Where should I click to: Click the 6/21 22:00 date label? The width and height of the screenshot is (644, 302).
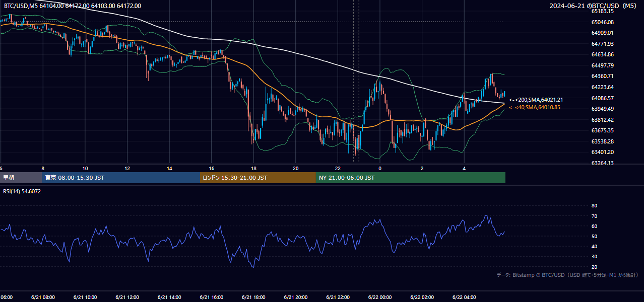tap(337, 297)
